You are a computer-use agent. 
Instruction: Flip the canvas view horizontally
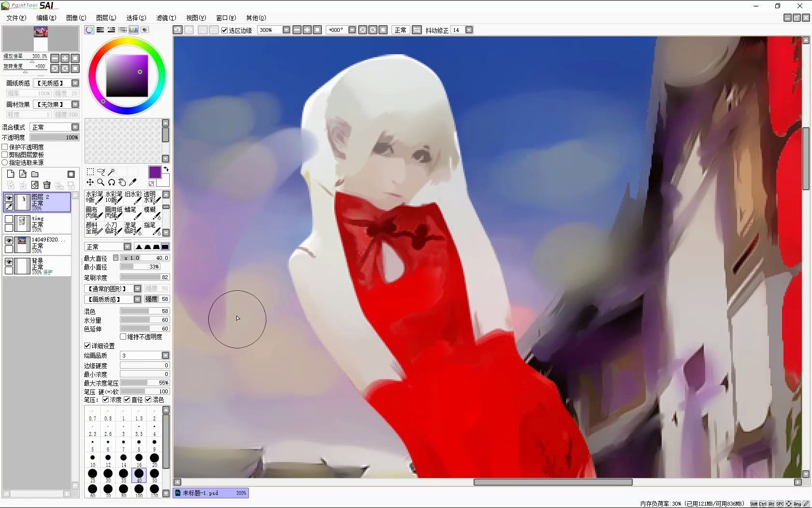pos(417,30)
